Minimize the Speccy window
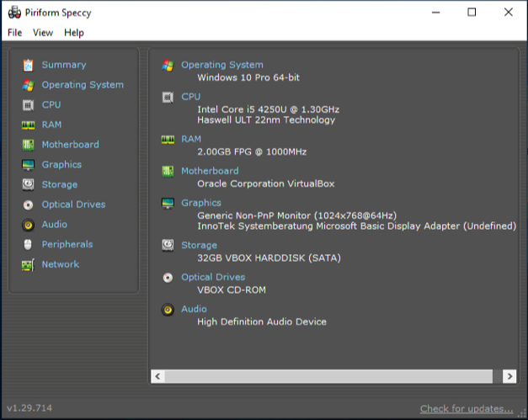This screenshot has height=420, width=528. (x=435, y=13)
